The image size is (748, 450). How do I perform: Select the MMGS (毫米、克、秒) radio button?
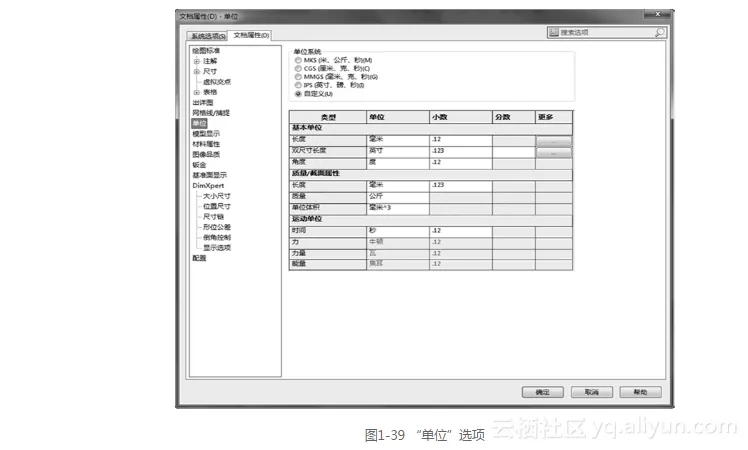click(298, 76)
